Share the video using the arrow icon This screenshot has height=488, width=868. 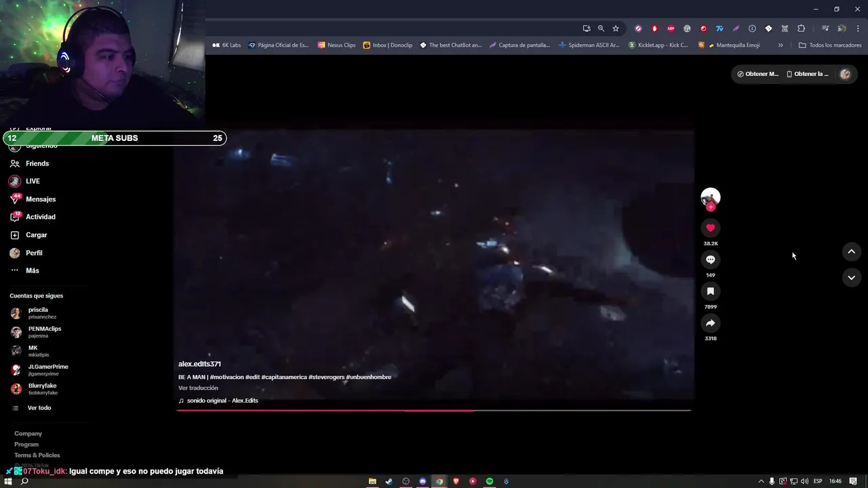click(710, 323)
